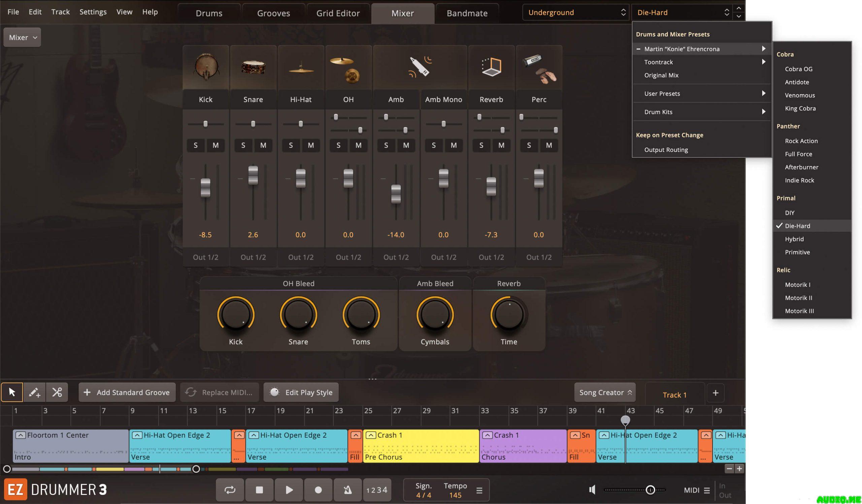The height and width of the screenshot is (504, 862).
Task: Expand the Toontrack presets submenu
Action: click(702, 62)
